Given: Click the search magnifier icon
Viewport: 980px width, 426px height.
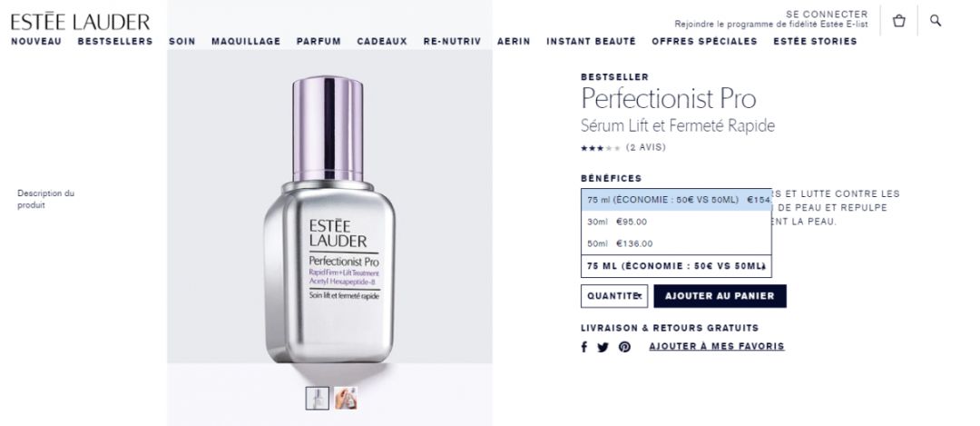Looking at the screenshot, I should 935,20.
